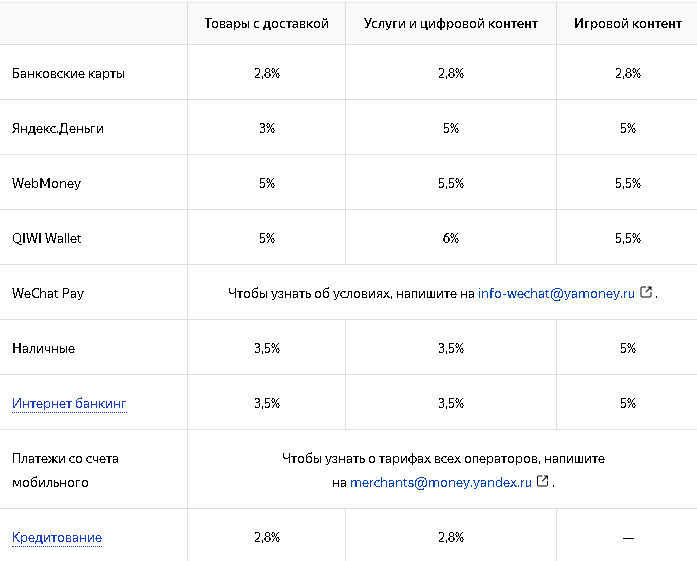The width and height of the screenshot is (697, 561).
Task: Click the 3% value in Яндекс.Деньги row
Action: (267, 128)
